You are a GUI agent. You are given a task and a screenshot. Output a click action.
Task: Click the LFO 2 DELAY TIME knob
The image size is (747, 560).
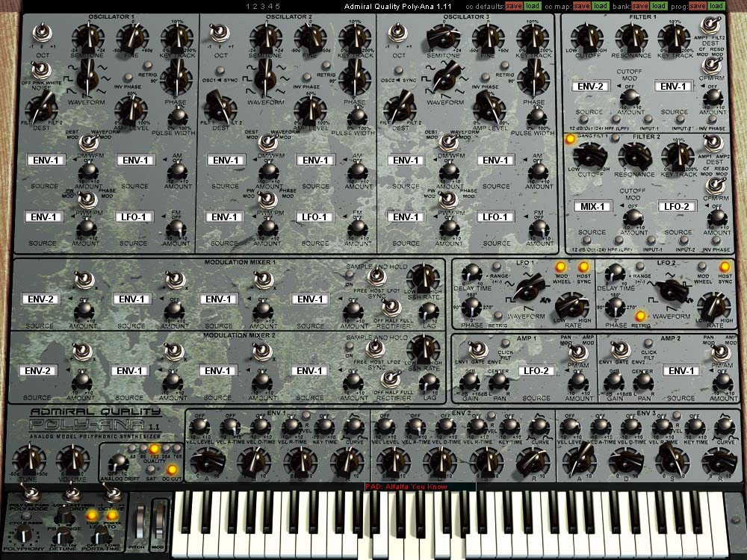(x=614, y=273)
